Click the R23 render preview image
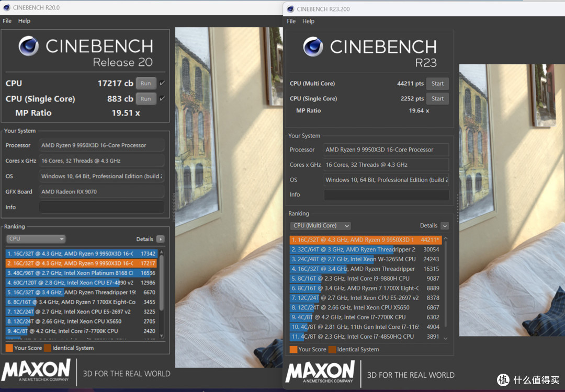This screenshot has width=565, height=392. pos(512,200)
